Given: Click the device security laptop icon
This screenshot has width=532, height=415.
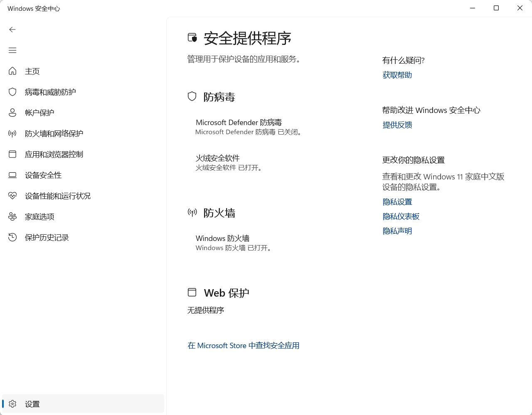Looking at the screenshot, I should [x=12, y=175].
